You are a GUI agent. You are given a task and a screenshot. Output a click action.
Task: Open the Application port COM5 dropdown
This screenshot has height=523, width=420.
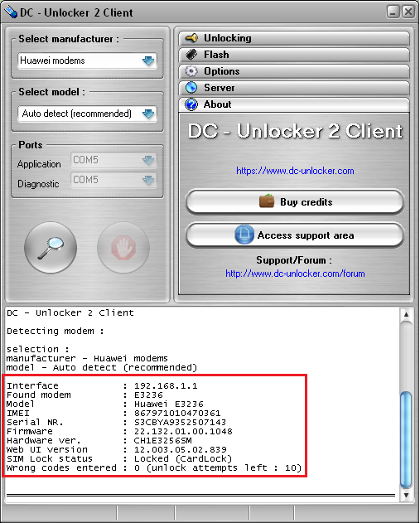coord(113,160)
